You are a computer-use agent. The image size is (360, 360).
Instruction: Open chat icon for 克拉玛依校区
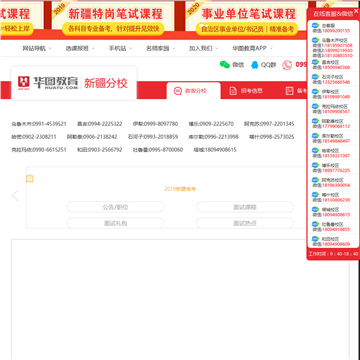315,106
